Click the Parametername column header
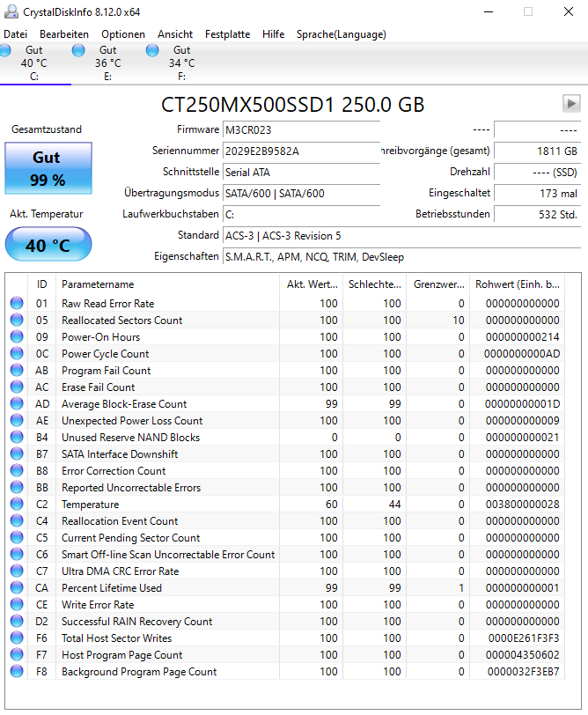This screenshot has height=715, width=588. [x=168, y=284]
